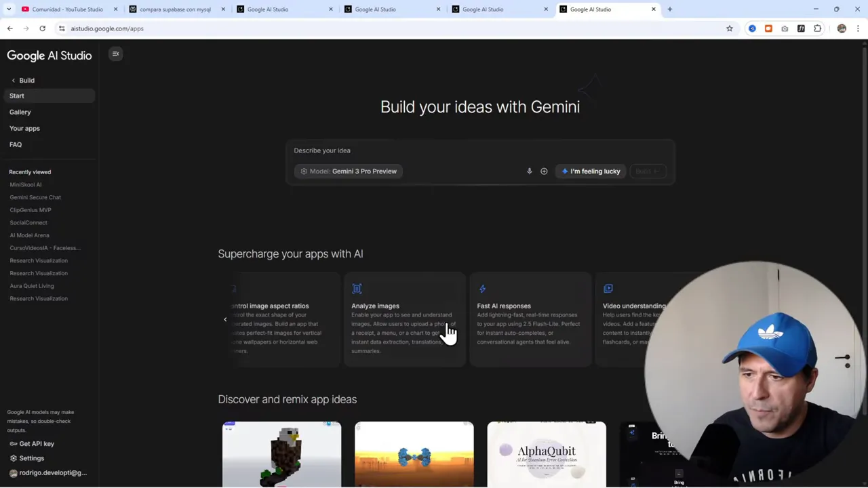Open the Get API key link
This screenshot has height=488, width=868.
point(37,443)
